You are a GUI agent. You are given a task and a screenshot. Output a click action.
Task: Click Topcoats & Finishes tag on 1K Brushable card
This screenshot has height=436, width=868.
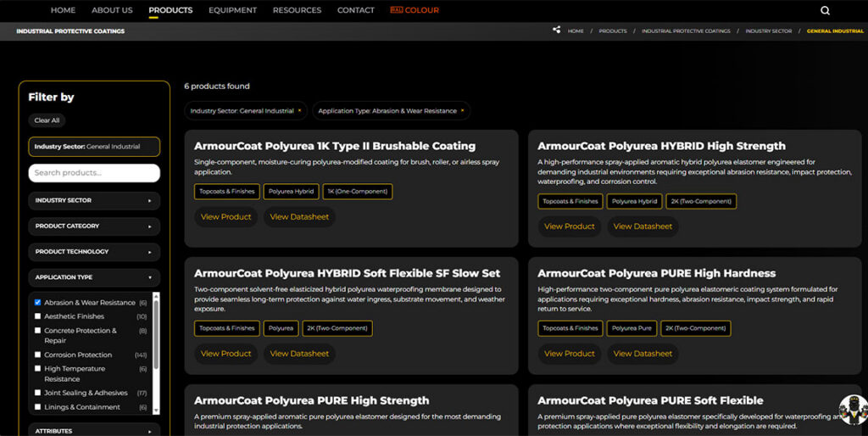[227, 192]
